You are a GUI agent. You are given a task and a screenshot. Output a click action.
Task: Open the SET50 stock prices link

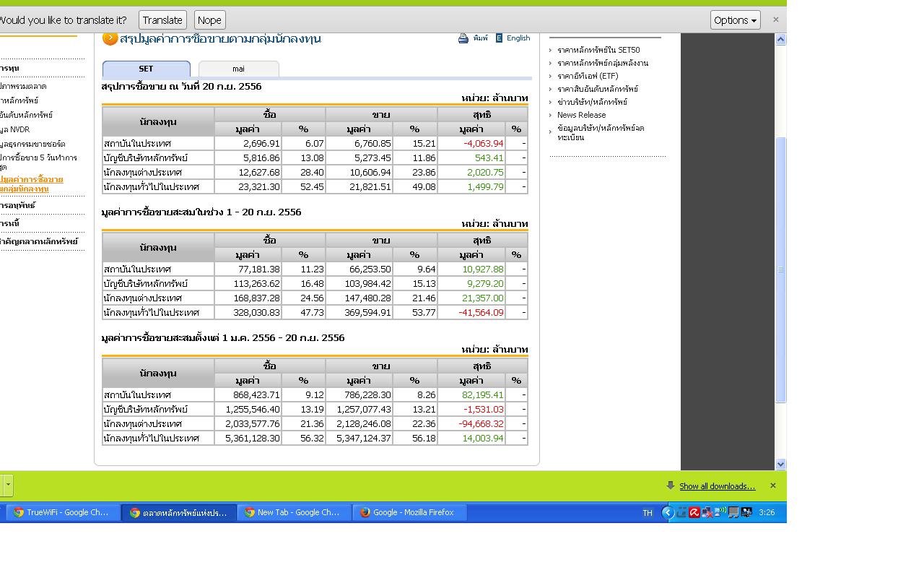(x=598, y=50)
